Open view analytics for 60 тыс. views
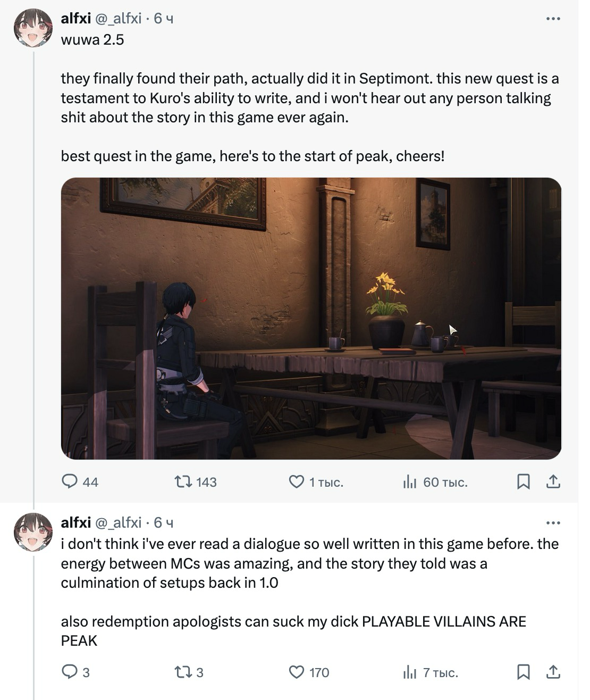 click(x=410, y=482)
